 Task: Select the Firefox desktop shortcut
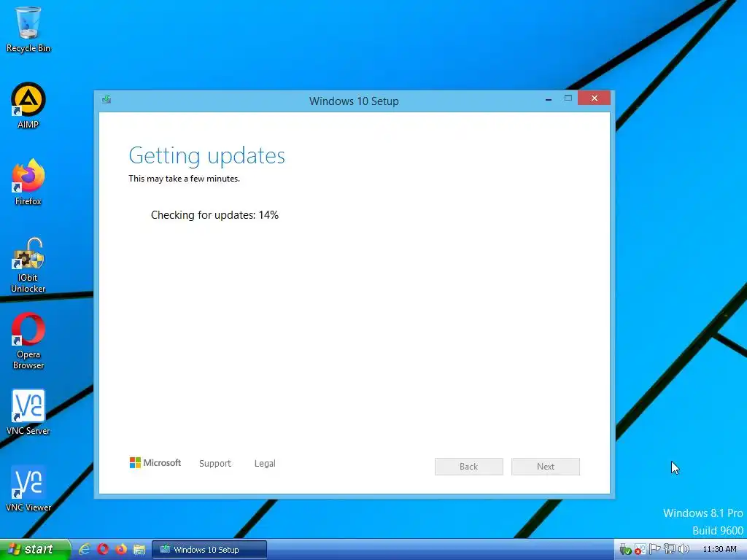(28, 182)
